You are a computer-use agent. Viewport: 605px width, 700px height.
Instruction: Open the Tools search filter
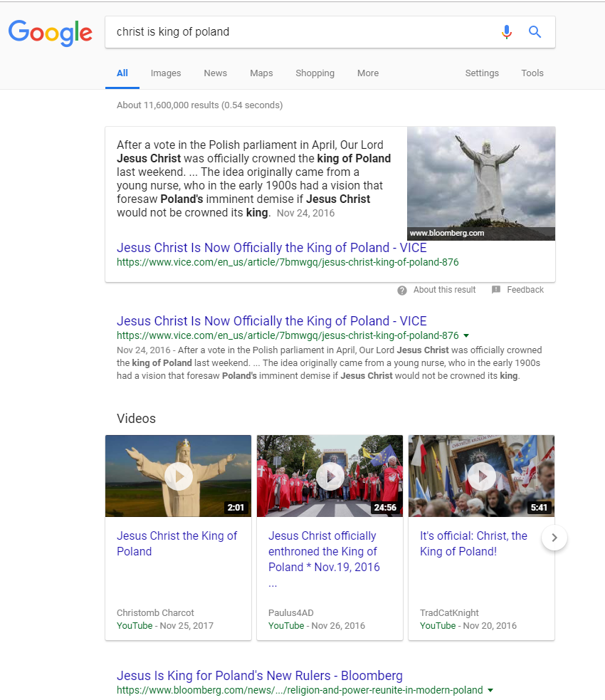pos(532,73)
